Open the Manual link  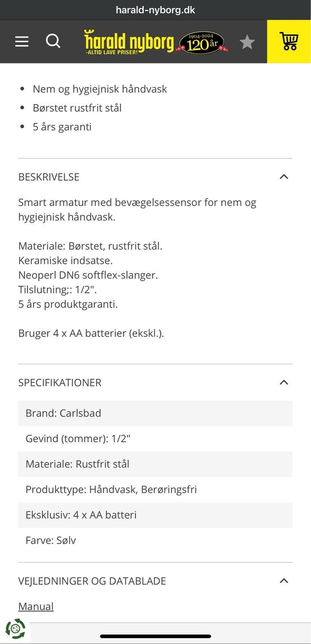(x=36, y=606)
